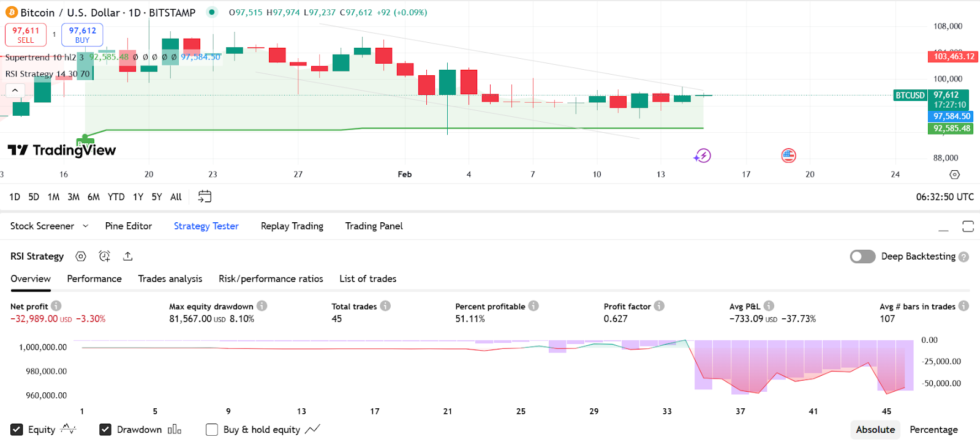
Task: Click the Drawdown bar chart icon
Action: point(175,429)
